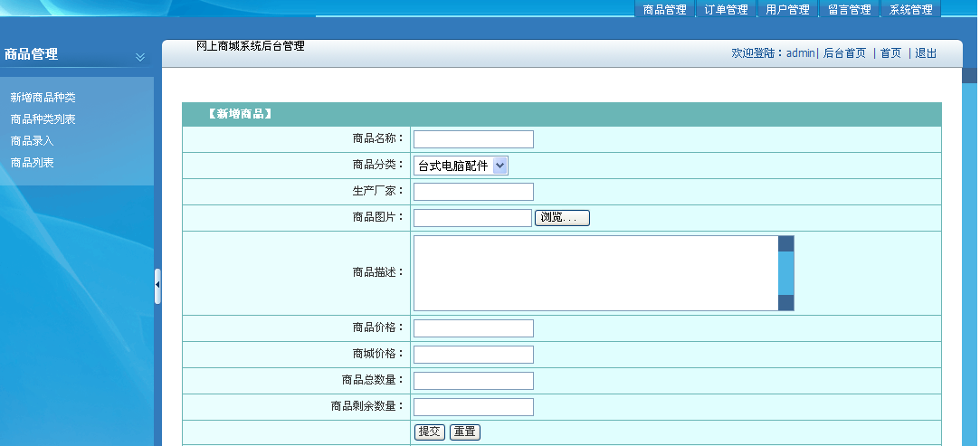Focus the 商品价格 input field
The image size is (980, 446).
coord(474,327)
